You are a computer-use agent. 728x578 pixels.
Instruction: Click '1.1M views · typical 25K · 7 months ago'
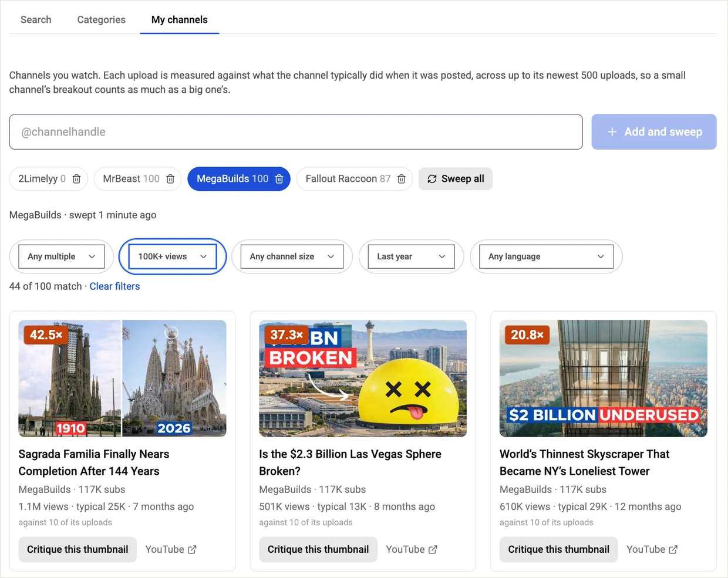106,506
